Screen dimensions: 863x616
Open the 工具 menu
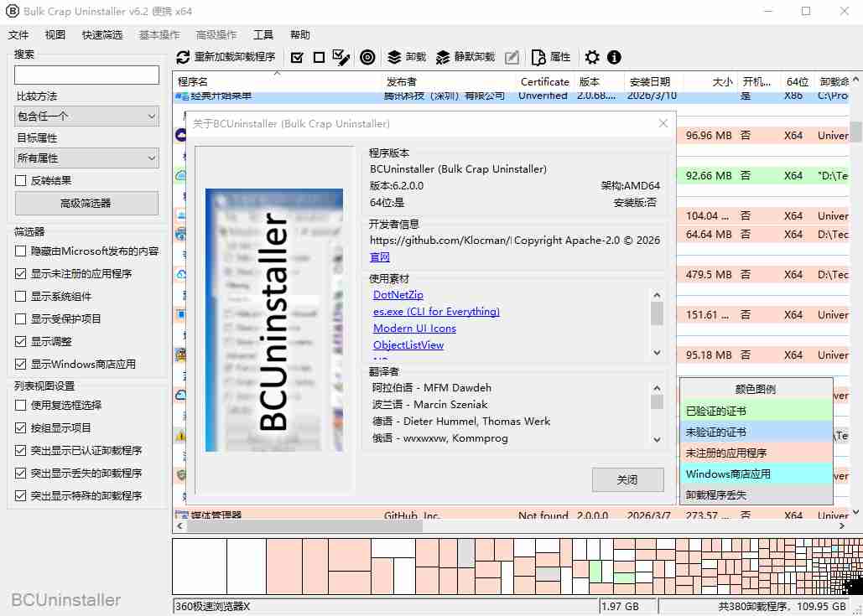(263, 34)
